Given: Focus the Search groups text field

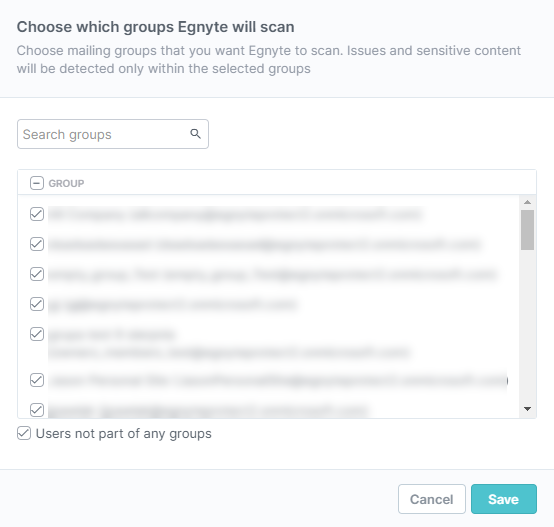Looking at the screenshot, I should [x=113, y=134].
